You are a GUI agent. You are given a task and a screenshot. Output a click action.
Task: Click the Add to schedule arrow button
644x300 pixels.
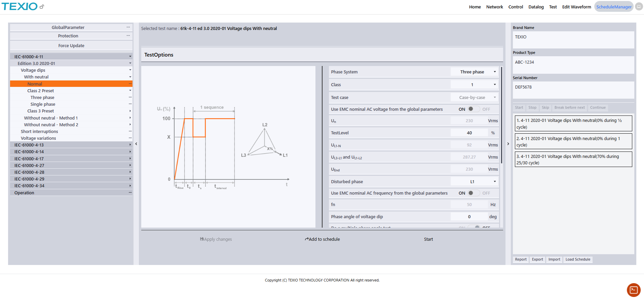pyautogui.click(x=322, y=239)
